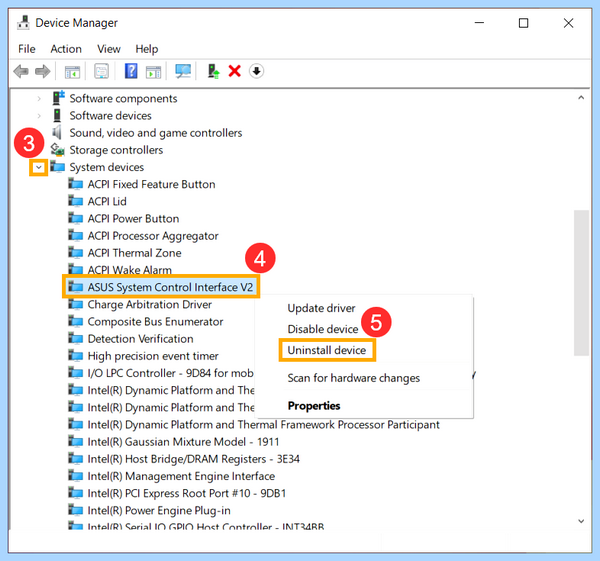This screenshot has height=561, width=600.
Task: Click the Software devices category icon
Action: click(x=57, y=115)
